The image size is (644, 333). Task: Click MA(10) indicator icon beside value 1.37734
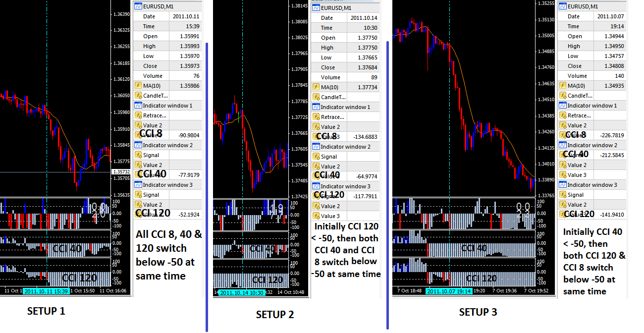tap(316, 87)
